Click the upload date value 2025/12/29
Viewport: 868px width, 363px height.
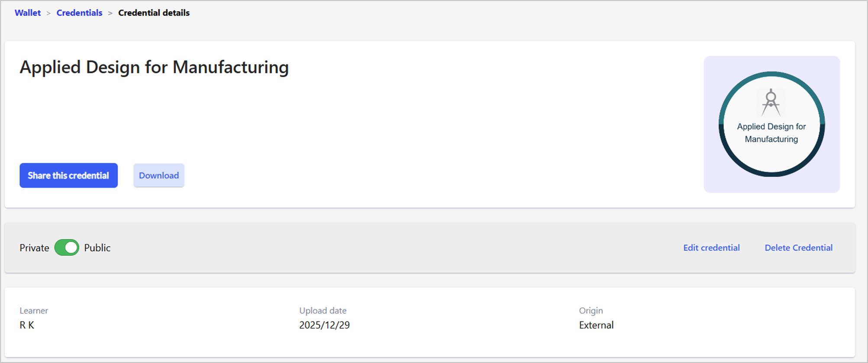tap(324, 325)
